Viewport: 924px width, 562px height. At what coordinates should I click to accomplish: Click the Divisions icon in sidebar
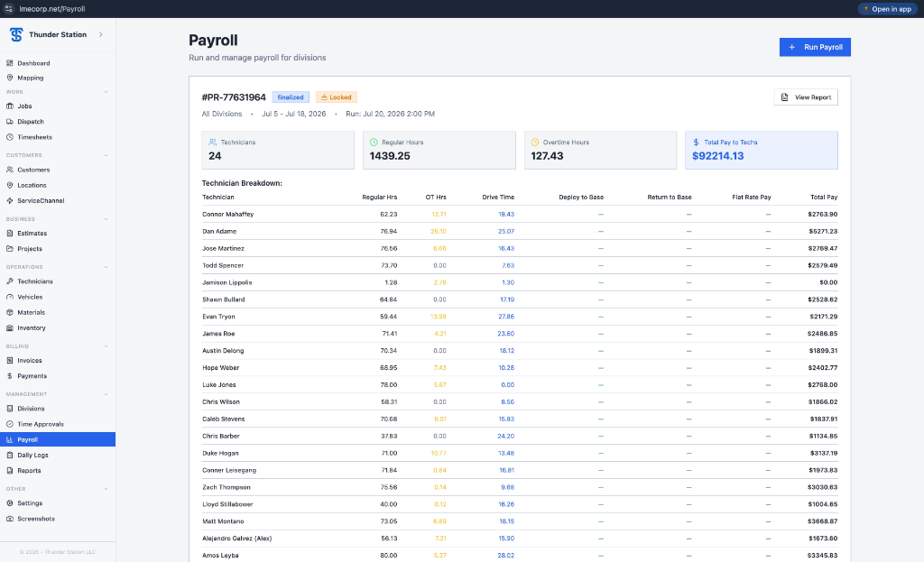pos(9,409)
